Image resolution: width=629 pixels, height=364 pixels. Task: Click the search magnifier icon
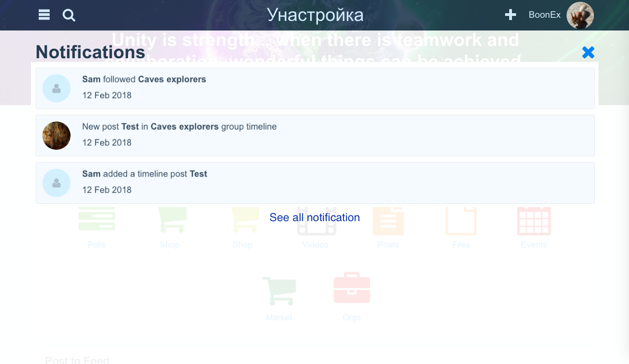tap(69, 15)
